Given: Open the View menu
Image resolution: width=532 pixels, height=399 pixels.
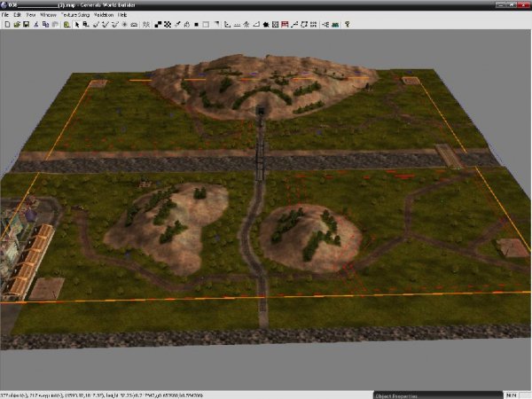Looking at the screenshot, I should coord(31,15).
